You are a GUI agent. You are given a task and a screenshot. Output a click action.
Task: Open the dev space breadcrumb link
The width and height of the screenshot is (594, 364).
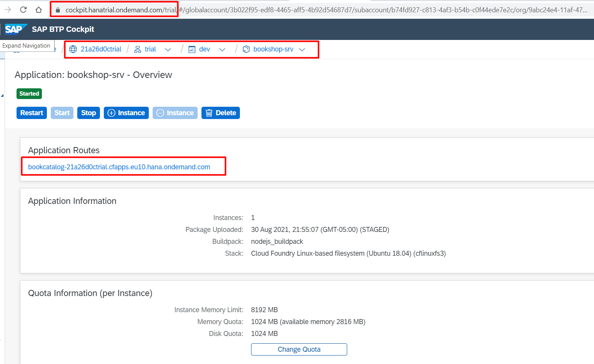[x=205, y=49]
